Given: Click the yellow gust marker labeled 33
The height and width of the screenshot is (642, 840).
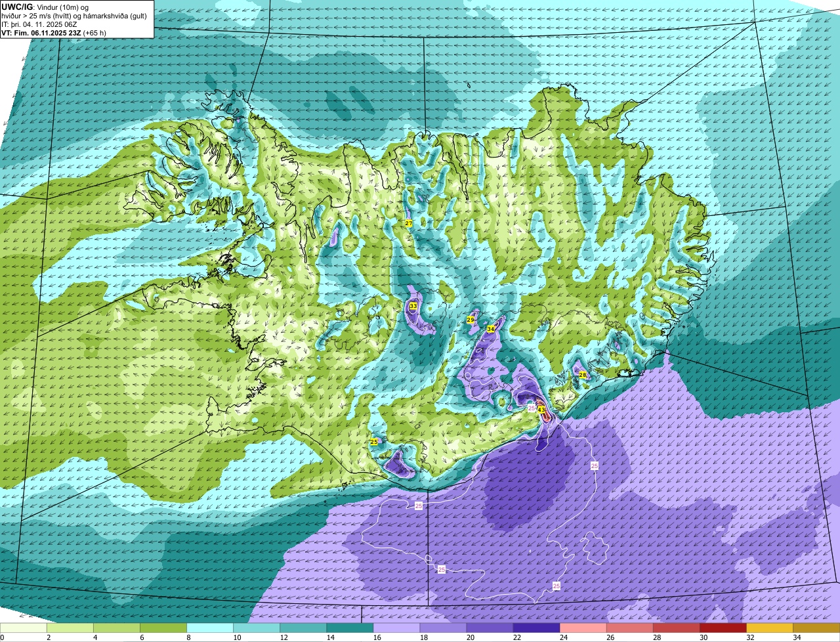Looking at the screenshot, I should pos(413,307).
